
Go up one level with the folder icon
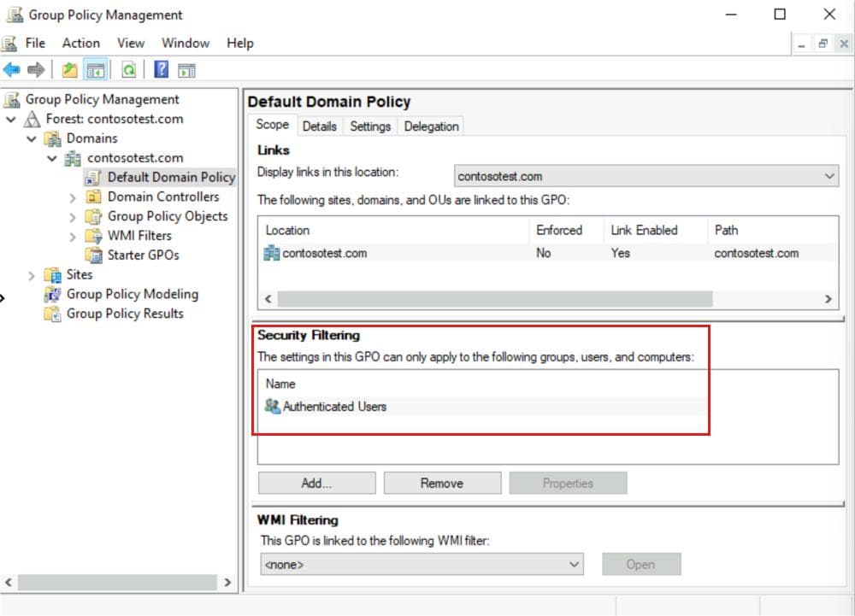[x=69, y=70]
